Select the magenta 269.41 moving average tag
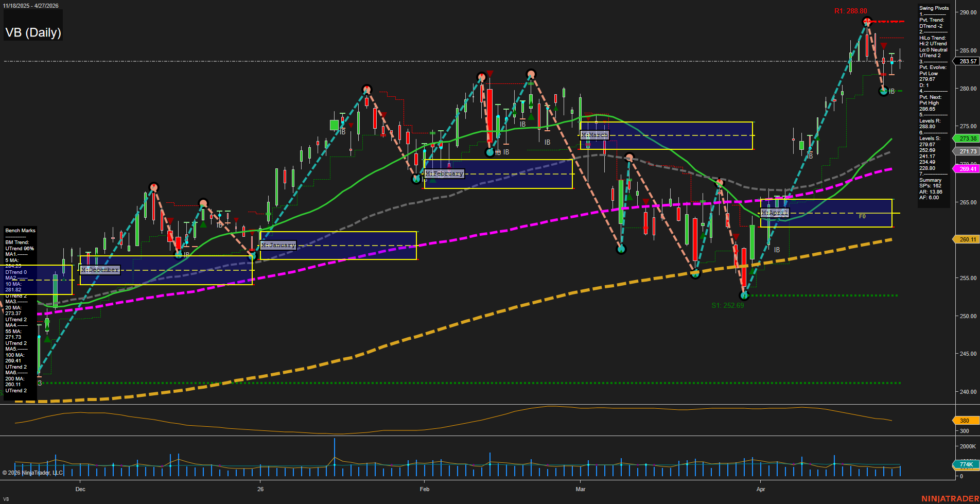Screen dimensions: 980x504 pos(967,169)
